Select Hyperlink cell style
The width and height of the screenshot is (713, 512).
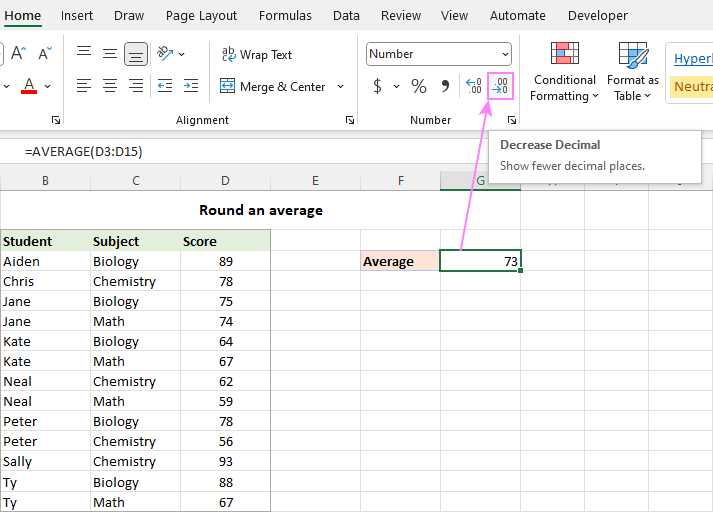pyautogui.click(x=693, y=59)
